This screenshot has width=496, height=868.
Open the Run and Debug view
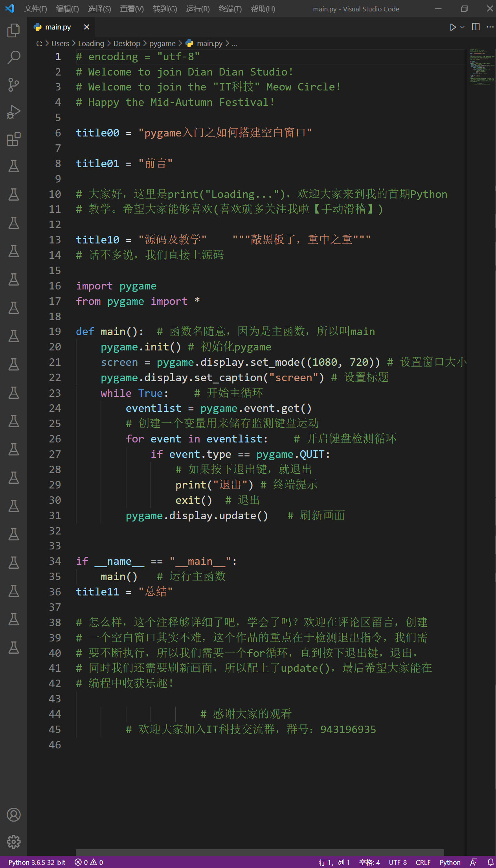click(x=14, y=112)
